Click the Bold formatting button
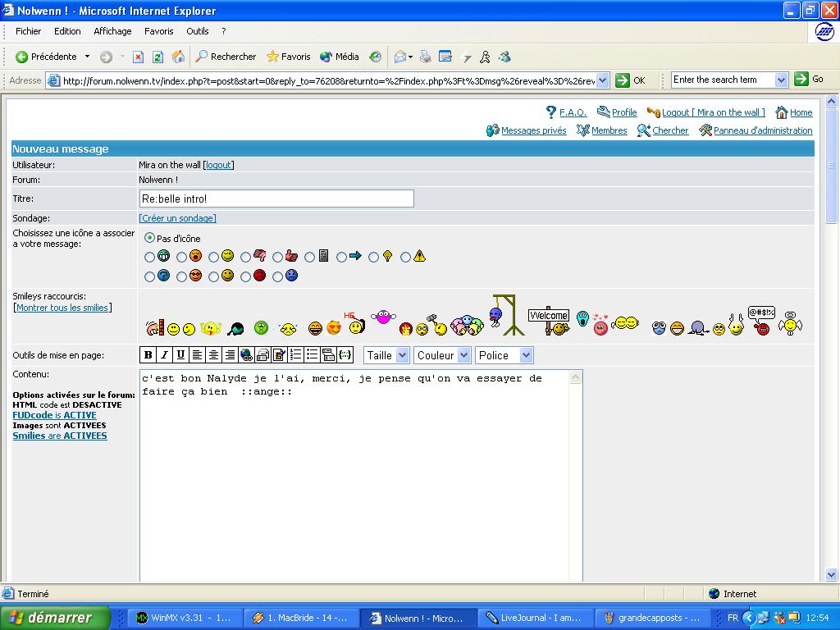This screenshot has width=840, height=630. 148,355
